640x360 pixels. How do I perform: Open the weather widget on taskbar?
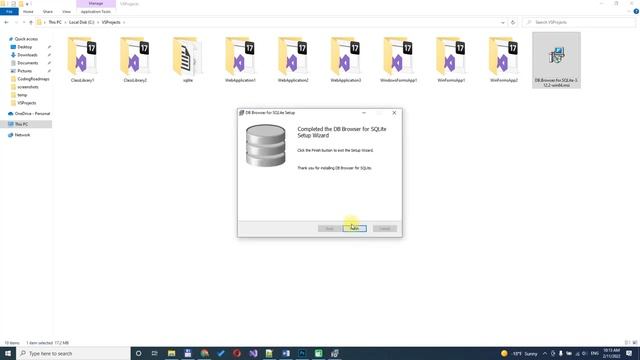coord(519,353)
